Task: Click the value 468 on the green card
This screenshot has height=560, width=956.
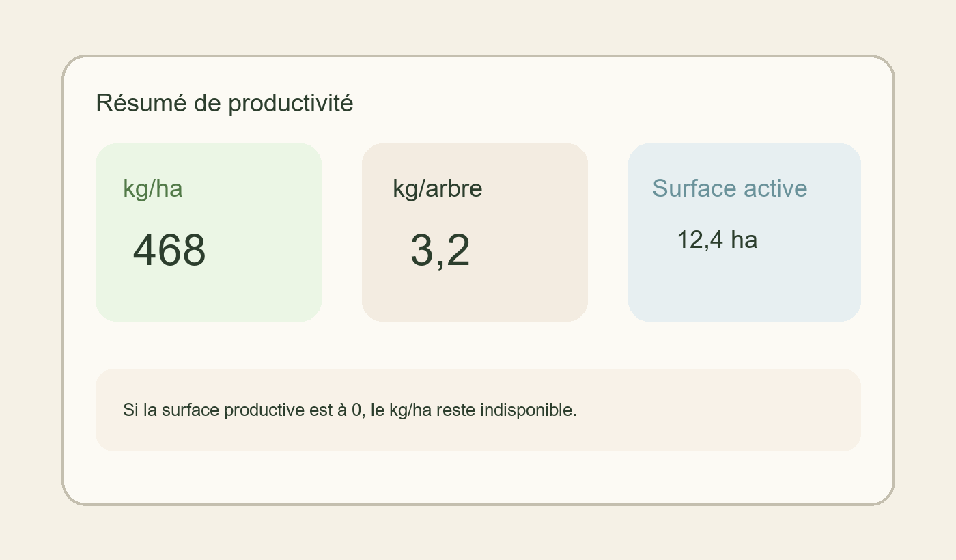Action: (169, 251)
